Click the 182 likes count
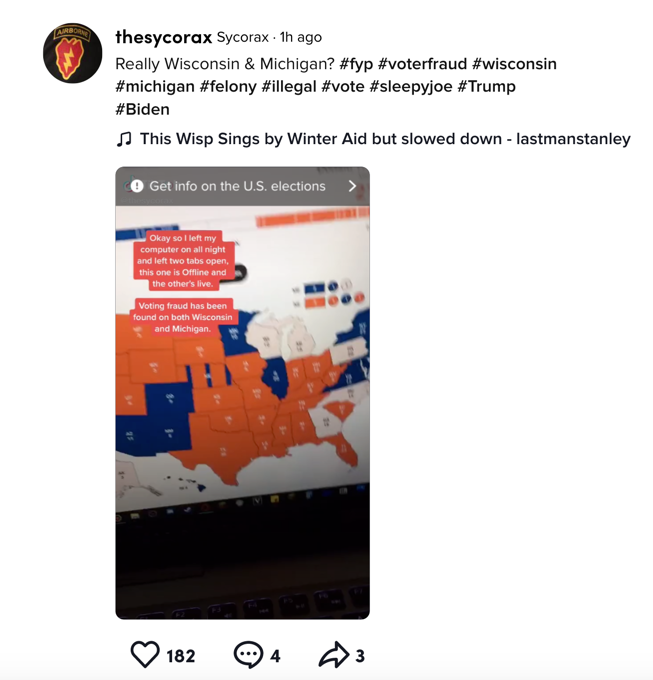The width and height of the screenshot is (653, 680). click(181, 656)
